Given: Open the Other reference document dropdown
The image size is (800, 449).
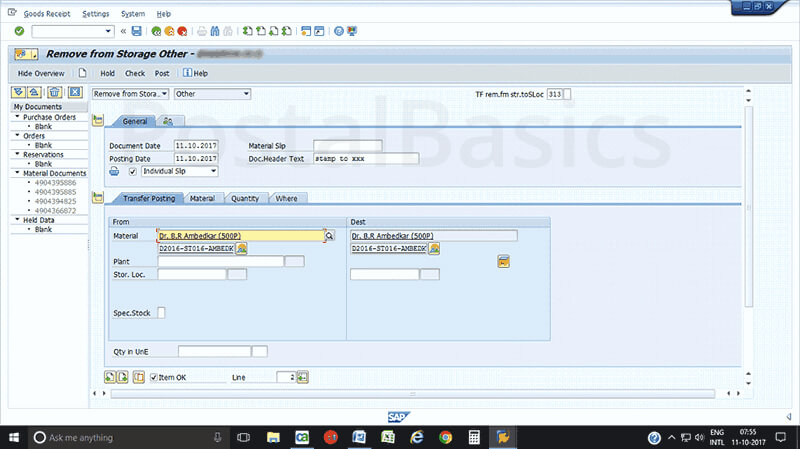Looking at the screenshot, I should click(212, 94).
